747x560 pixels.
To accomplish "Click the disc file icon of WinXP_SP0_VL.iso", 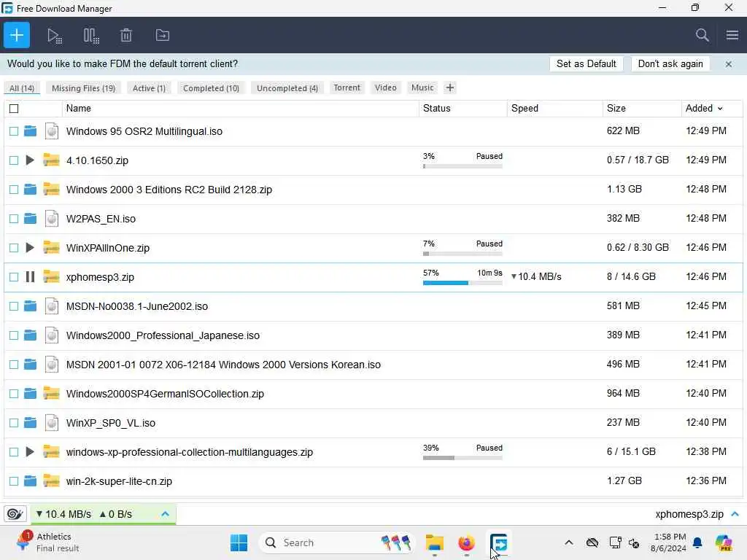I will (52, 422).
